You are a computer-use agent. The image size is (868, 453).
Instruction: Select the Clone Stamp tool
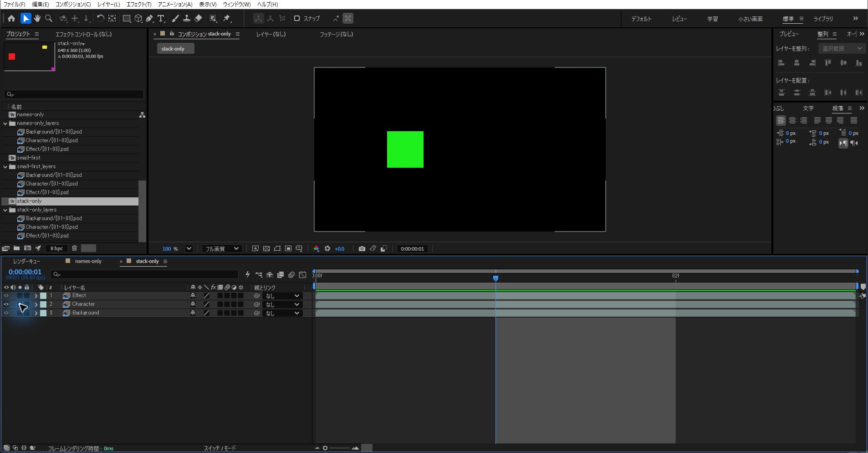[187, 19]
